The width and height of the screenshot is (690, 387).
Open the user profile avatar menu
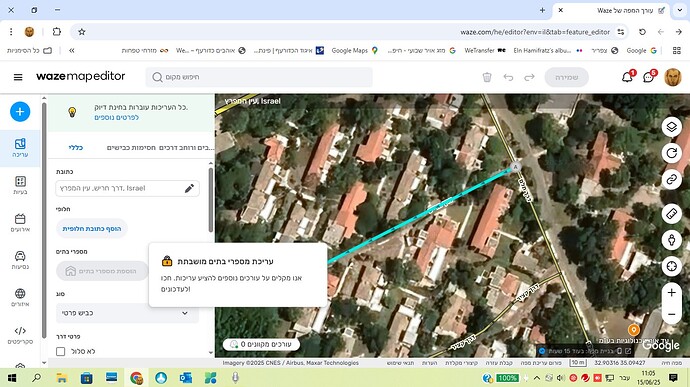672,77
